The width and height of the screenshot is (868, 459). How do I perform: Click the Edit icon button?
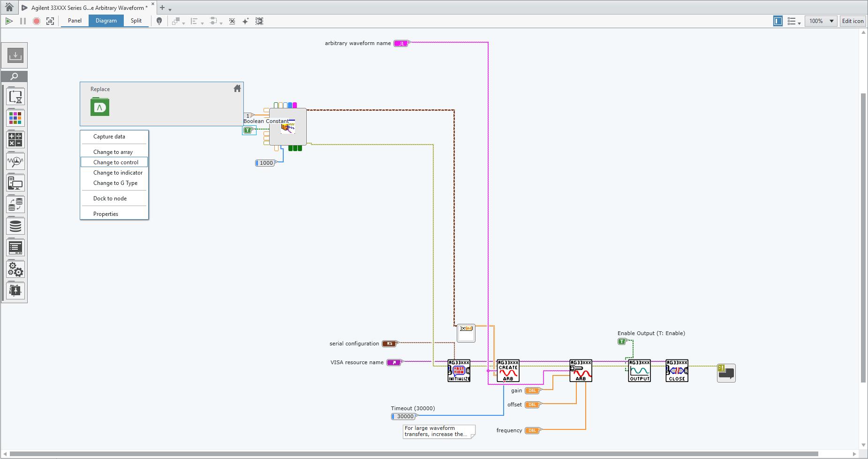click(x=853, y=21)
